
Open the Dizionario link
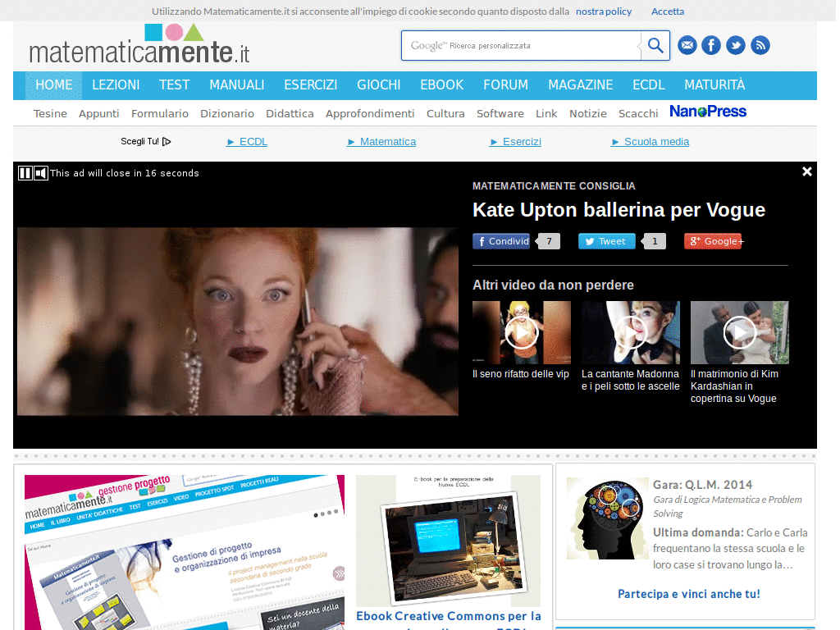(x=227, y=113)
